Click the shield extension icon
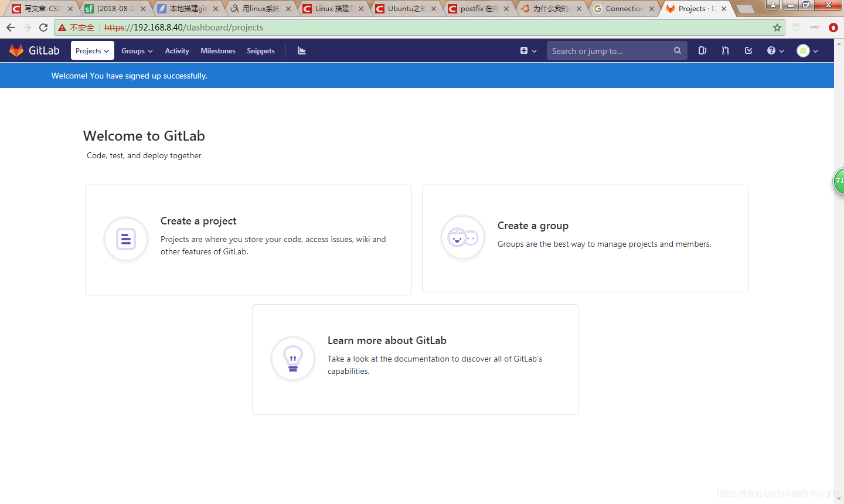This screenshot has height=504, width=844. pyautogui.click(x=796, y=28)
